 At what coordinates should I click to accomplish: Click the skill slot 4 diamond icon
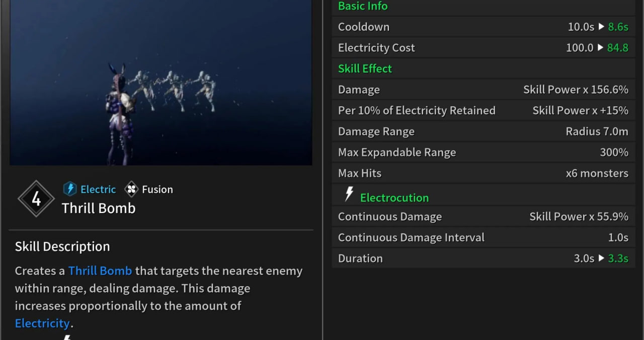point(36,199)
